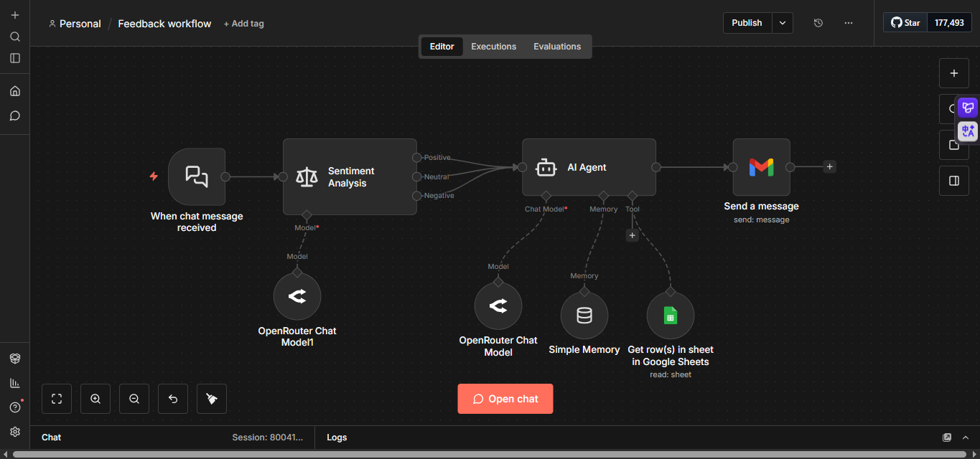Viewport: 980px width, 459px height.
Task: Collapse the chat panel with the chevron
Action: click(x=966, y=437)
